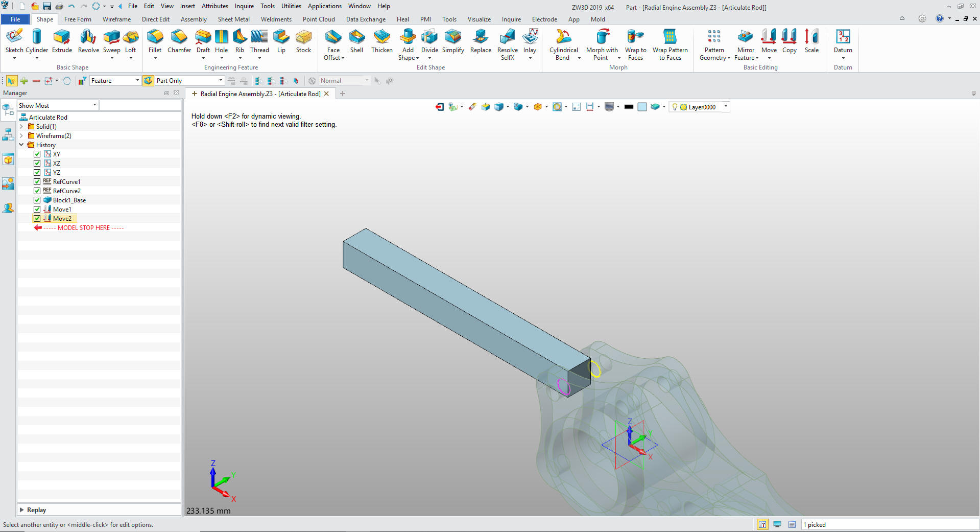The height and width of the screenshot is (532, 980).
Task: Click the Manager search input field
Action: coord(140,105)
